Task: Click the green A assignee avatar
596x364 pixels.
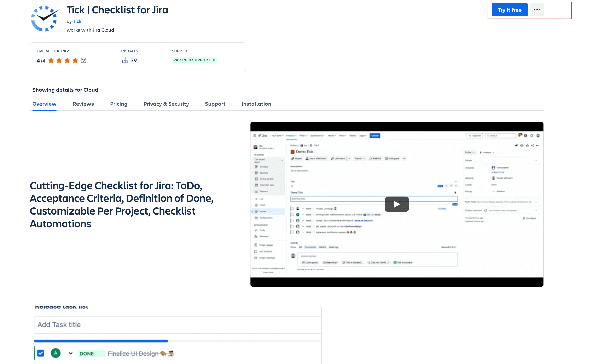Action: [56, 353]
